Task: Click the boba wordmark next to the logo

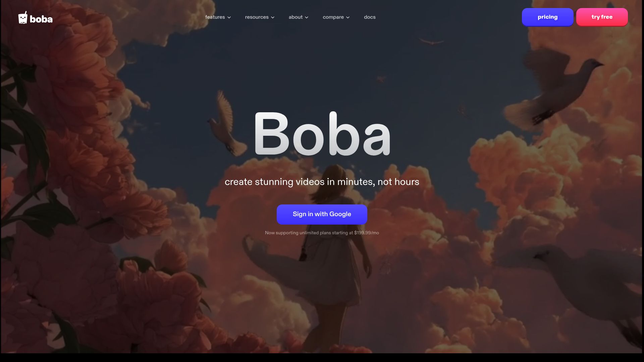Action: [x=41, y=19]
